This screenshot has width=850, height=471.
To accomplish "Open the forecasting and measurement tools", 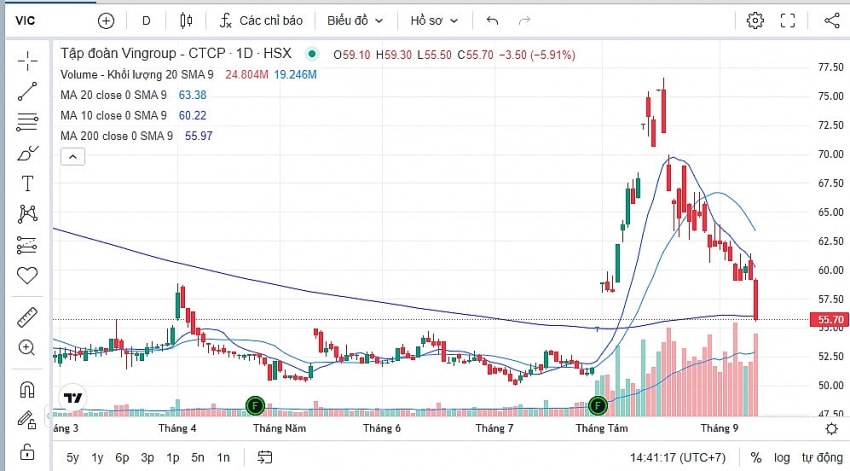I will [x=27, y=245].
